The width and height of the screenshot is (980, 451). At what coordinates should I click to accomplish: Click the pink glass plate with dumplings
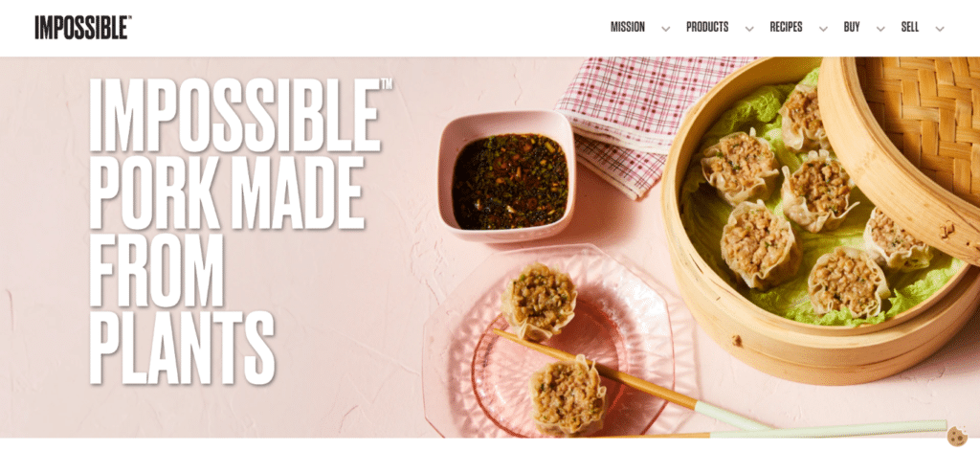548,340
